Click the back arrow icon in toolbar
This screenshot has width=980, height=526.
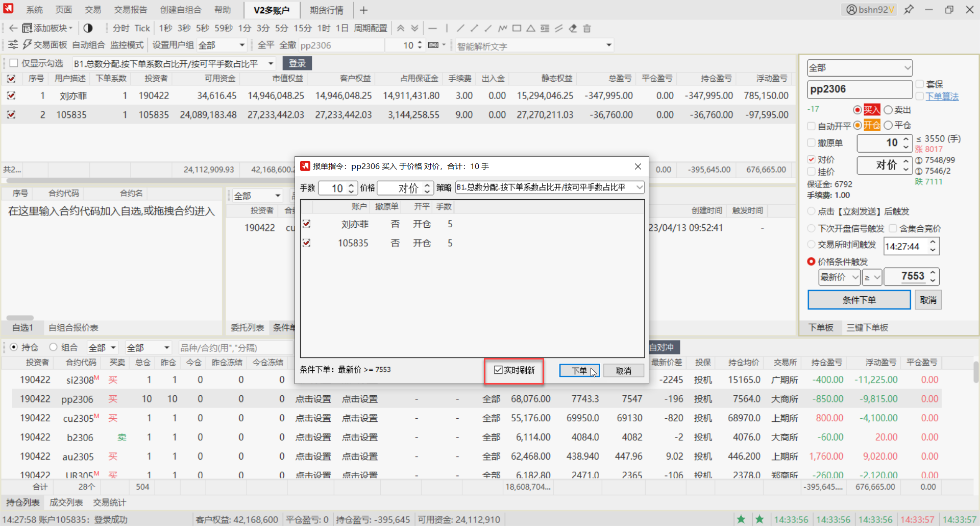[13, 28]
